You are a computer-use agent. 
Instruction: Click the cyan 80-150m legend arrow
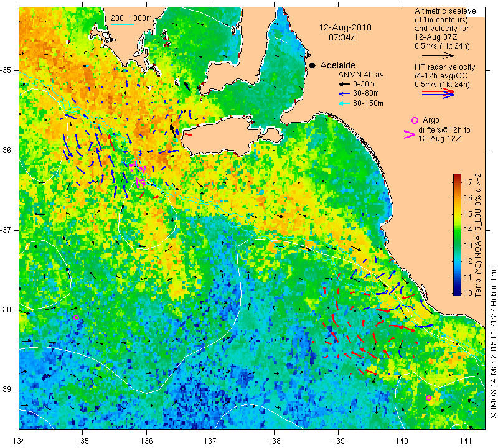pyautogui.click(x=344, y=103)
